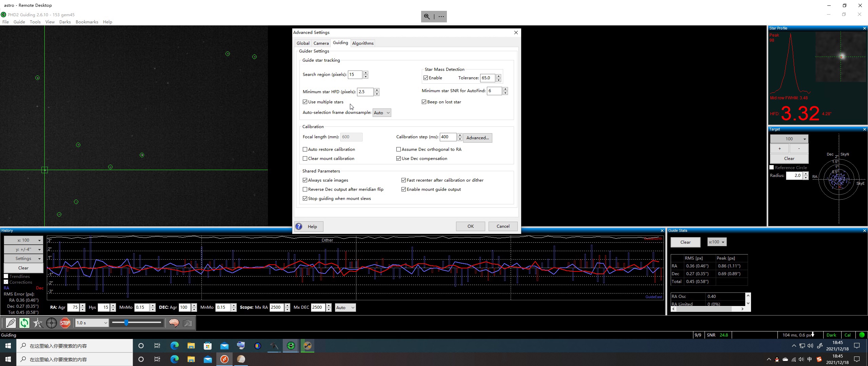Toggle Use Dec compensation
Screen dimensions: 868x366
point(398,159)
